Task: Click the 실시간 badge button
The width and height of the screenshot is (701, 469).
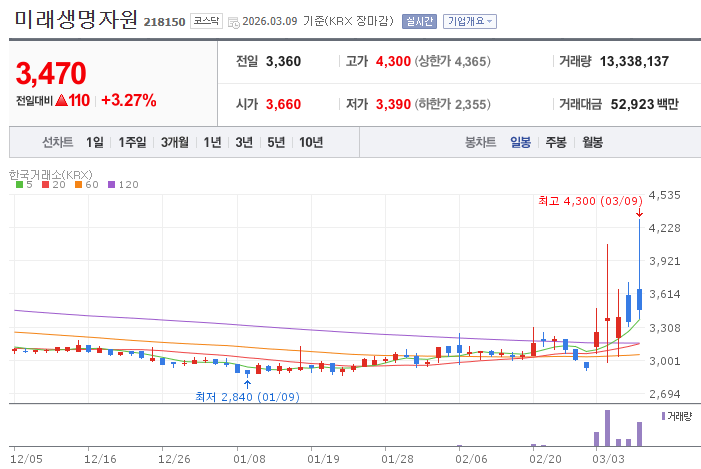Action: [x=419, y=21]
